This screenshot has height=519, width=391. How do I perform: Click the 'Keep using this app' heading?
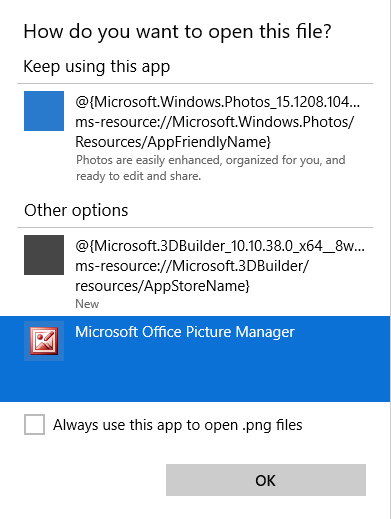click(97, 67)
